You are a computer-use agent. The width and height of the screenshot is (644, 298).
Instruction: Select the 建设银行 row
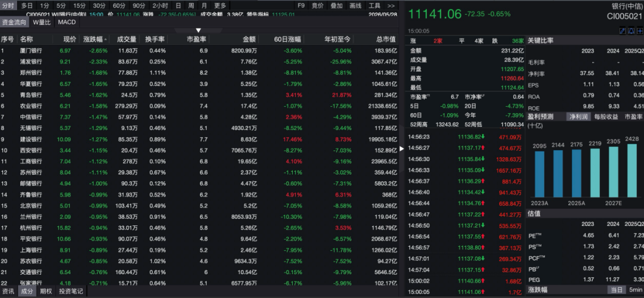(199, 139)
